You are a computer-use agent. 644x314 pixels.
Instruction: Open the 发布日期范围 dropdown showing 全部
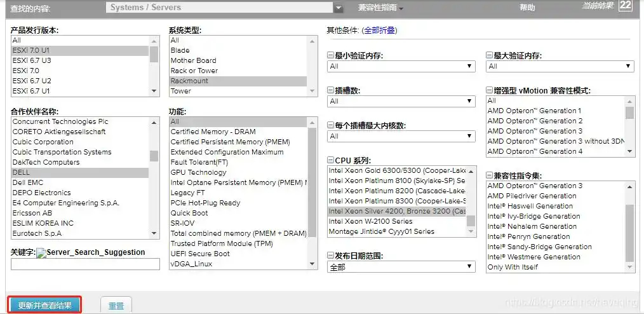click(x=401, y=267)
